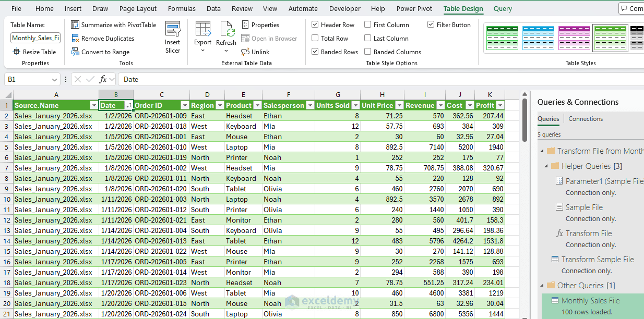The height and width of the screenshot is (319, 644).
Task: Enable the Last Column checkbox
Action: coord(368,38)
